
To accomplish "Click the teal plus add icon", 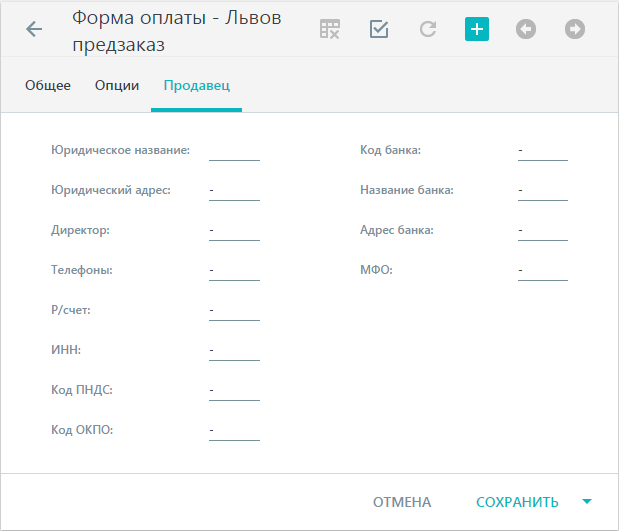I will (x=477, y=29).
